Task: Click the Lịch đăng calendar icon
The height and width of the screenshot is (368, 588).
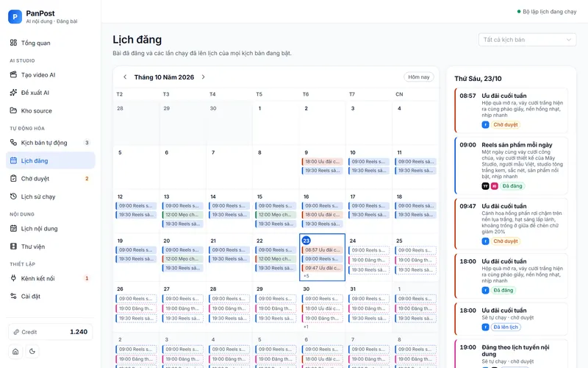Action: point(13,160)
